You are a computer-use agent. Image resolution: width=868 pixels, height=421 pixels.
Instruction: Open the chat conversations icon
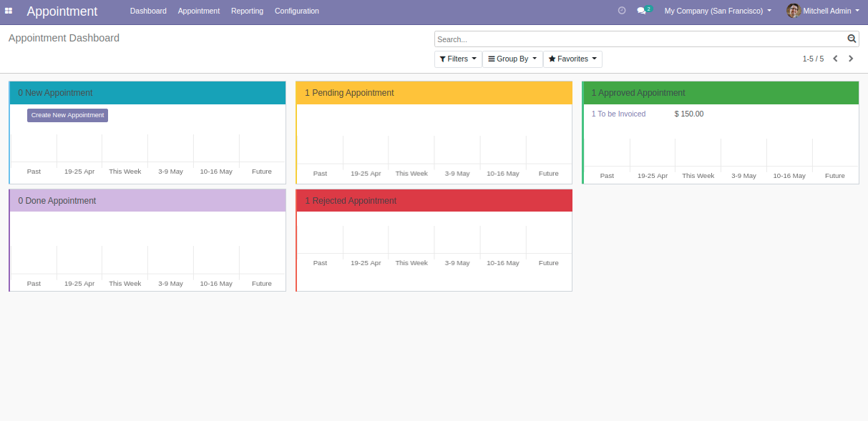(x=642, y=11)
